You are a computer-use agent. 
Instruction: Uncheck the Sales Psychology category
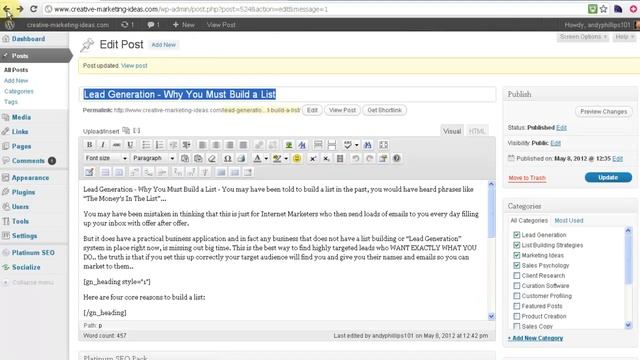click(516, 265)
